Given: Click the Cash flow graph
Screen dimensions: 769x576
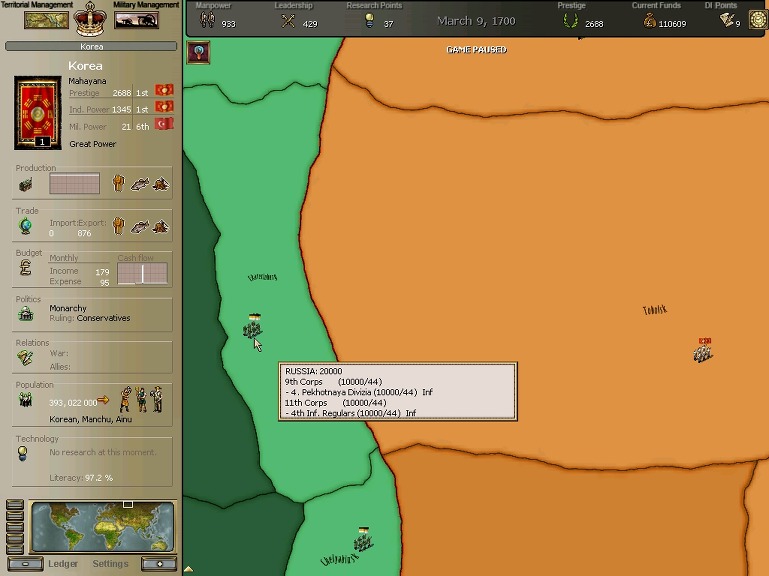Looking at the screenshot, I should pyautogui.click(x=142, y=273).
